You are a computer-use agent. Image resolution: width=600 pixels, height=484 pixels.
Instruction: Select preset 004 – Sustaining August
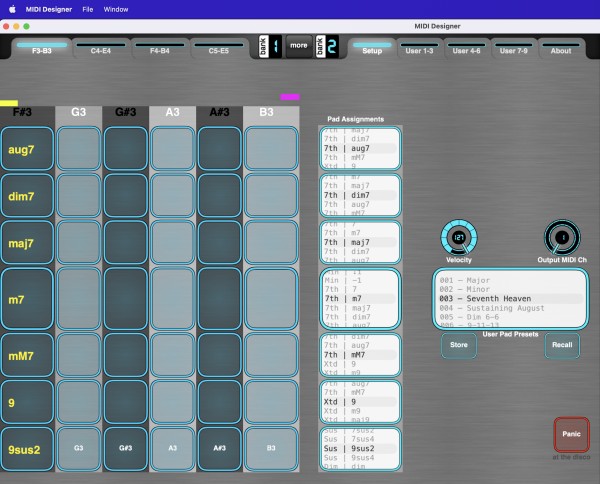pyautogui.click(x=510, y=308)
